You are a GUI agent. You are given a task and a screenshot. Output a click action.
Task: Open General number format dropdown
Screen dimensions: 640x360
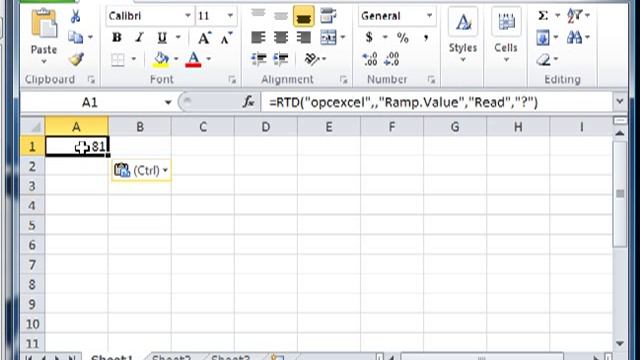click(429, 16)
